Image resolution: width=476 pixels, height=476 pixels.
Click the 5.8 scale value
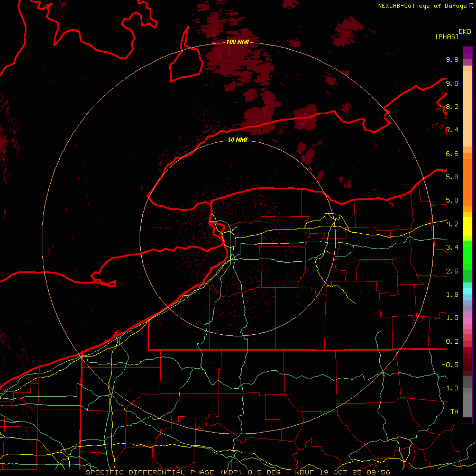tap(452, 177)
